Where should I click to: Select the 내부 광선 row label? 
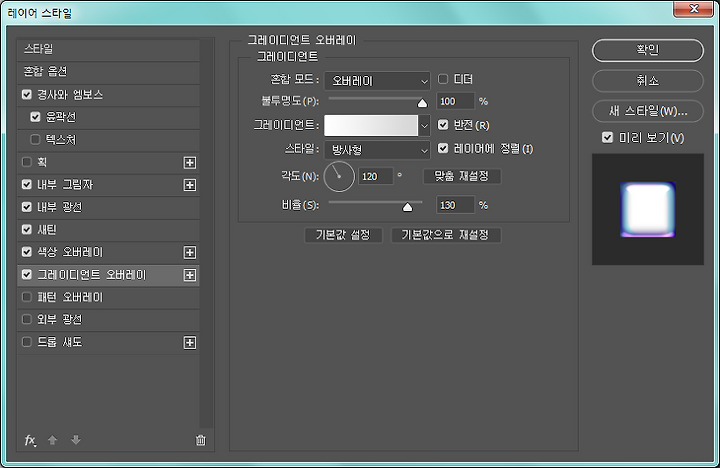click(60, 207)
